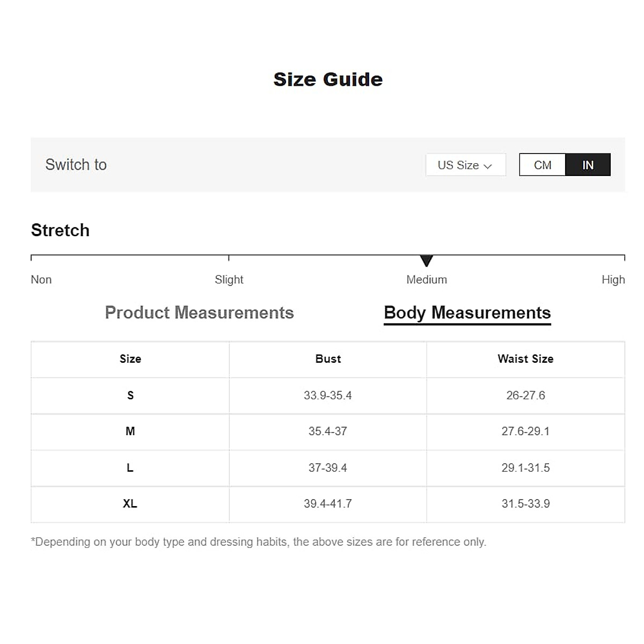Click the Non stretch label
This screenshot has height=644, width=644.
click(41, 280)
